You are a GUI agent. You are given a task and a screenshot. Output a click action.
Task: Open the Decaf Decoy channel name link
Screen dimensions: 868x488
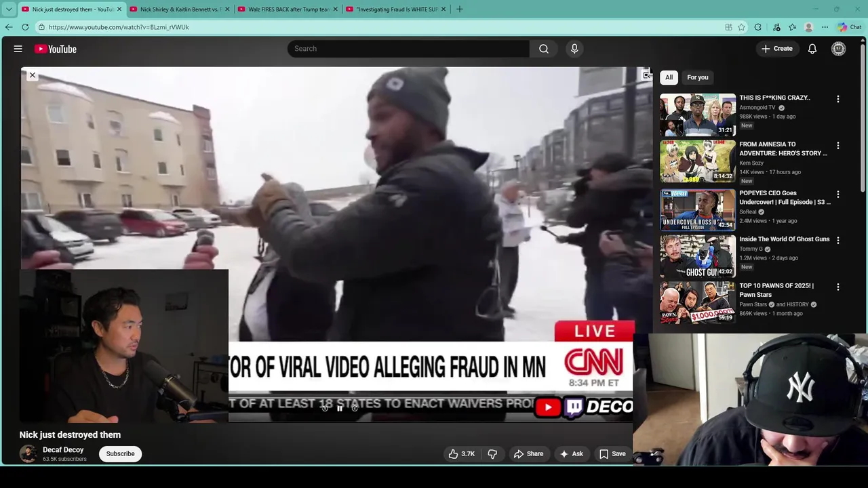[63, 449]
